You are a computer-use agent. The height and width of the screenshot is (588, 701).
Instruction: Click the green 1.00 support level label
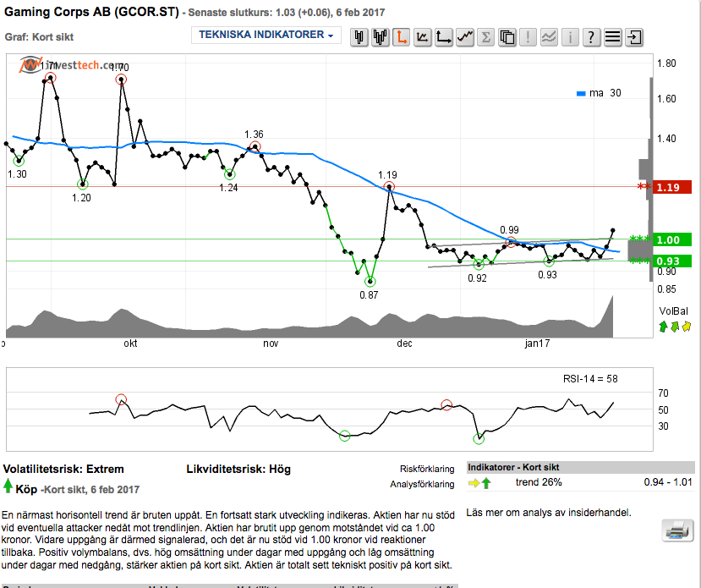point(672,239)
